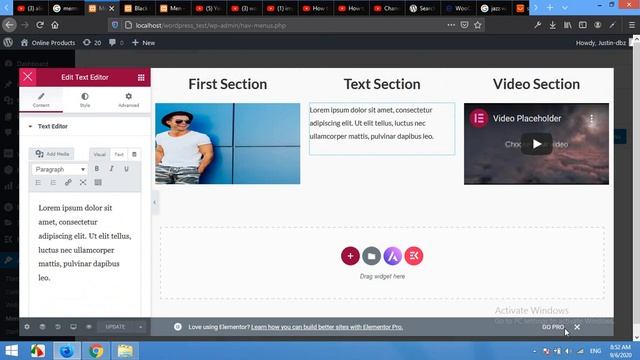640x360 pixels.
Task: Go to the Firefox home page
Action: point(55,25)
